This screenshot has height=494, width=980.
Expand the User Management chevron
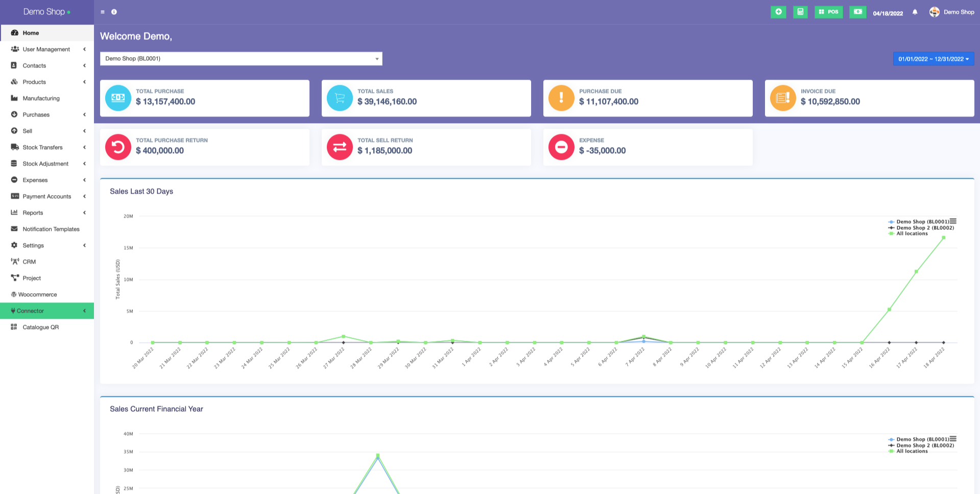pos(84,49)
